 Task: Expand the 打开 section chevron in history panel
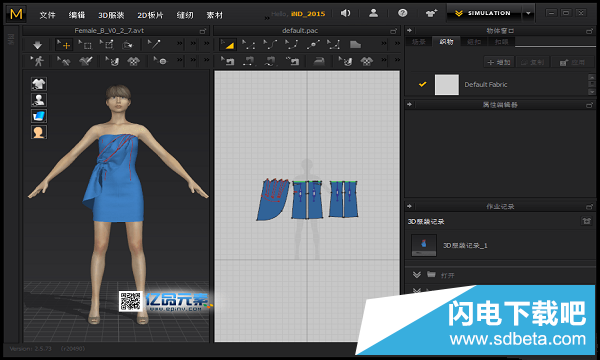point(417,275)
